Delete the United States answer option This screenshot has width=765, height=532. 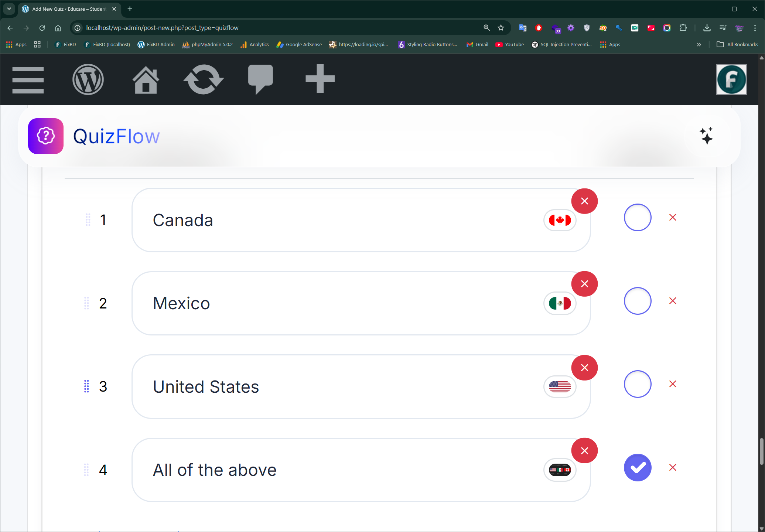tap(673, 384)
